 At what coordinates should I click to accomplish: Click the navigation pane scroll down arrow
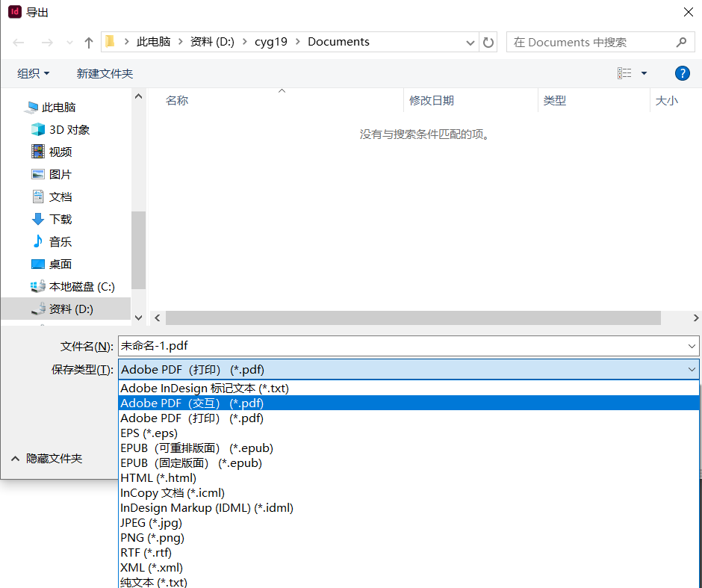click(x=138, y=318)
